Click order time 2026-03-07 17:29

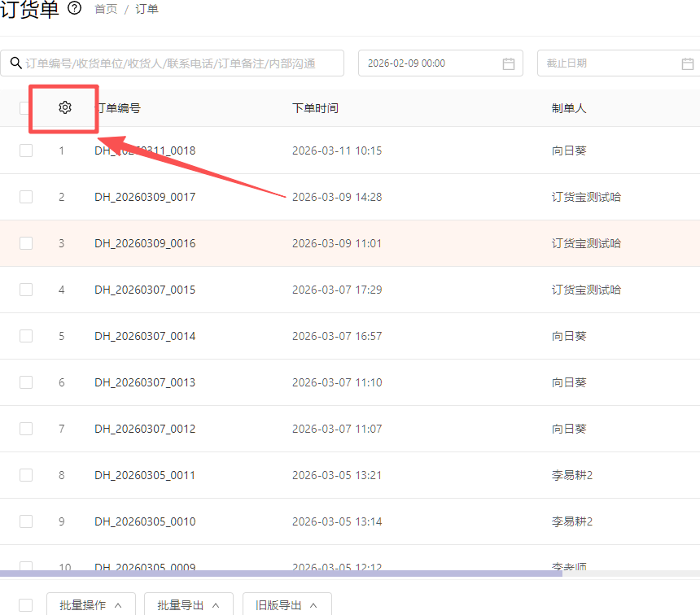click(x=337, y=290)
